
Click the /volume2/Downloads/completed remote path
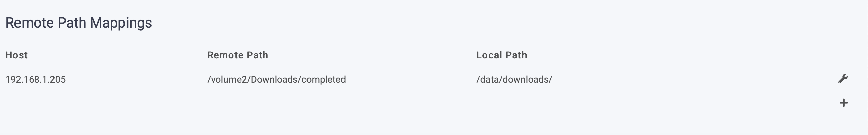point(276,80)
